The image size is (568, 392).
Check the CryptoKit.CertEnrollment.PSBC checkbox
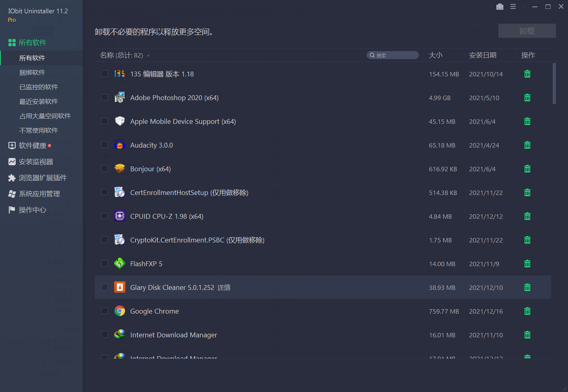click(105, 240)
